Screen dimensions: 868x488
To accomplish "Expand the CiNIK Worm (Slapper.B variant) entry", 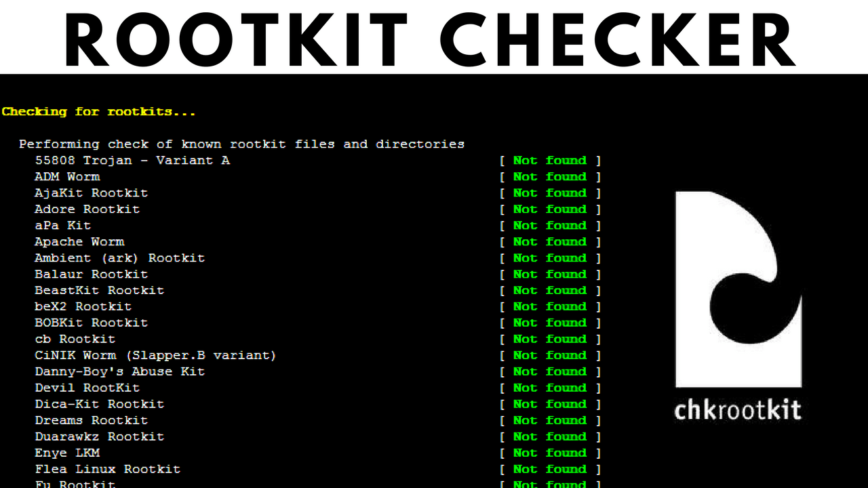I will point(155,355).
